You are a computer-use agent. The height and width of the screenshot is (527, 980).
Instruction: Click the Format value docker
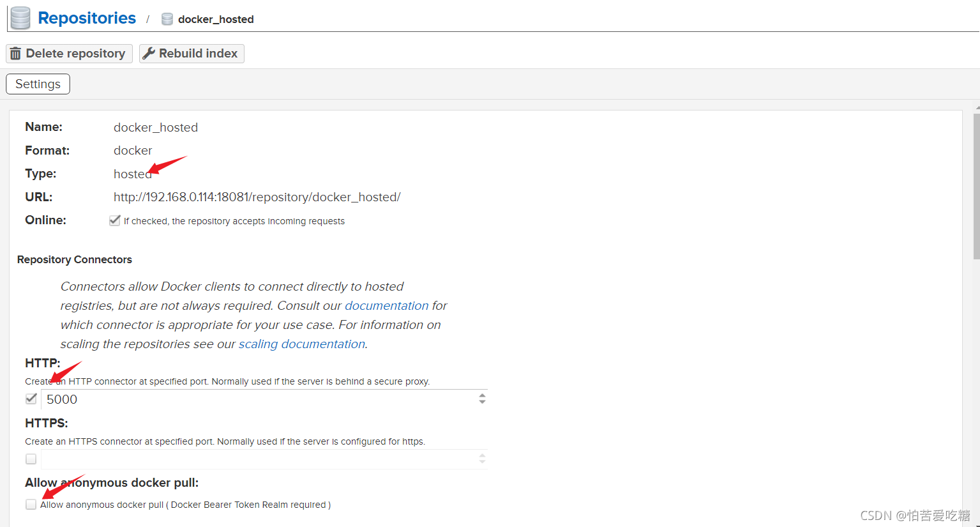tap(133, 150)
